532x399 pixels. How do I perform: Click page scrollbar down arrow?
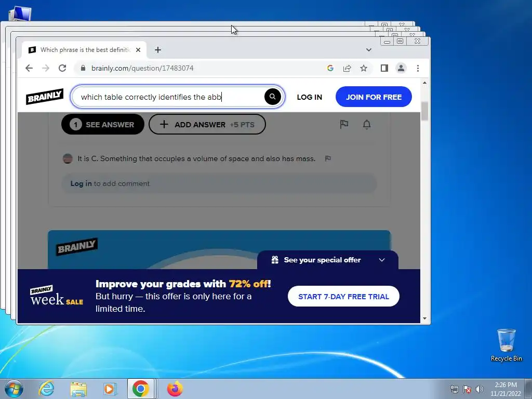(x=424, y=318)
